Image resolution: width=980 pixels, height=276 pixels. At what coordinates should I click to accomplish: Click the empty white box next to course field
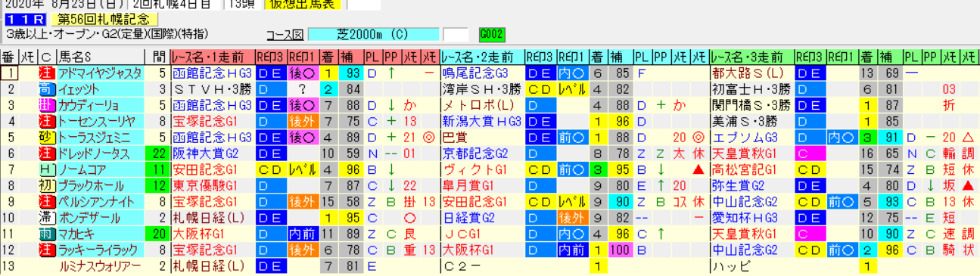456,35
